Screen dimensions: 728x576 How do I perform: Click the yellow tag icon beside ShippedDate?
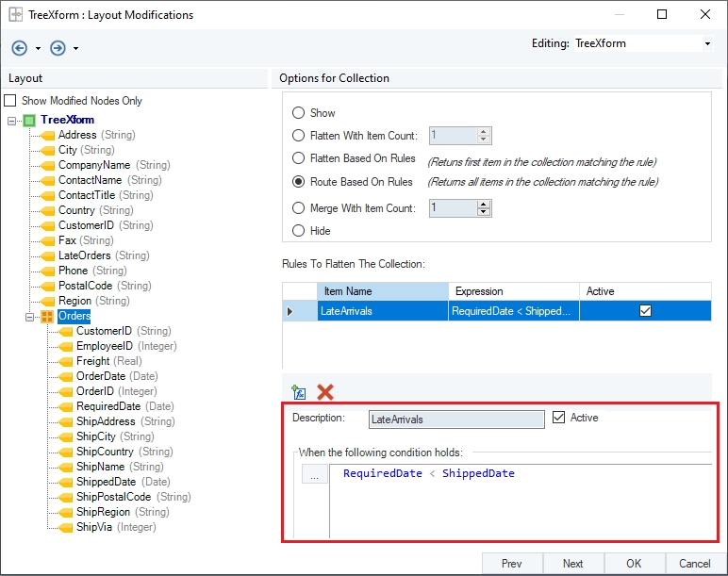point(65,482)
